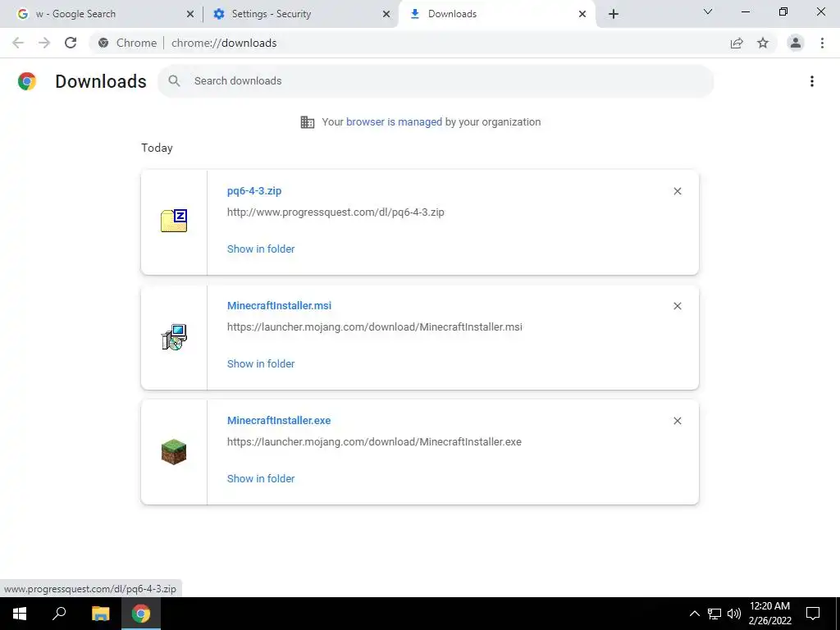
Task: Click the pq6-4-3.zip file icon
Action: point(174,221)
